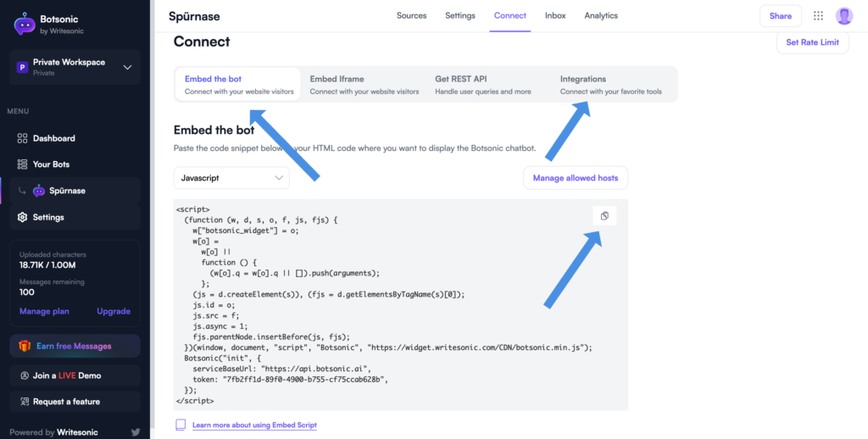The height and width of the screenshot is (439, 868).
Task: Open the Dashboard grid icon
Action: pos(22,138)
